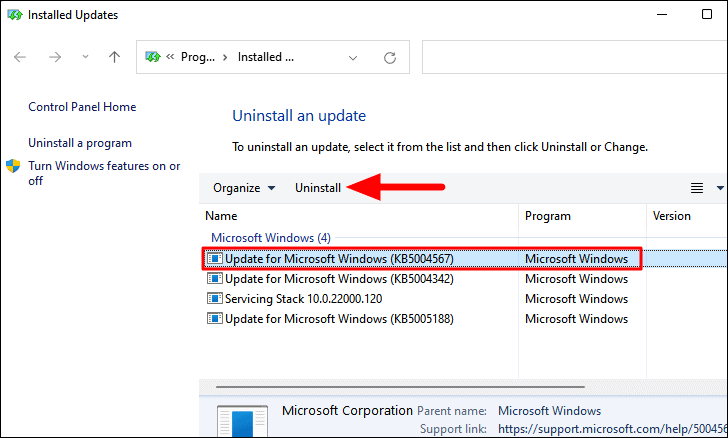728x438 pixels.
Task: Expand the address bar history dropdown
Action: (x=353, y=58)
